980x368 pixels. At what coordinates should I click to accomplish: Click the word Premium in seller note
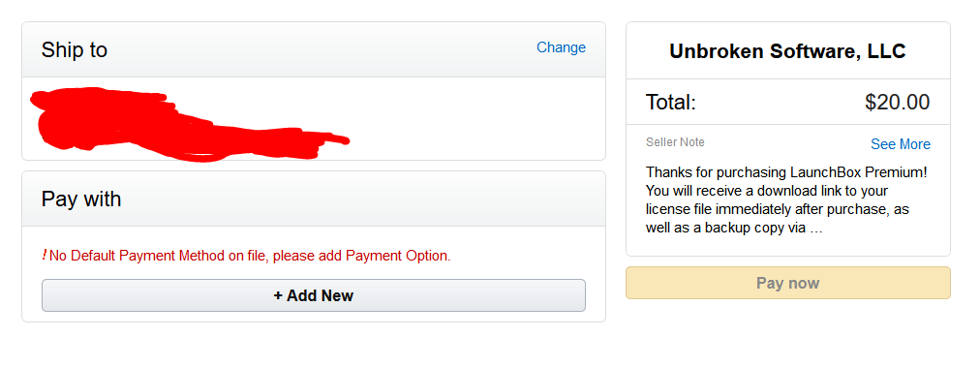click(898, 171)
